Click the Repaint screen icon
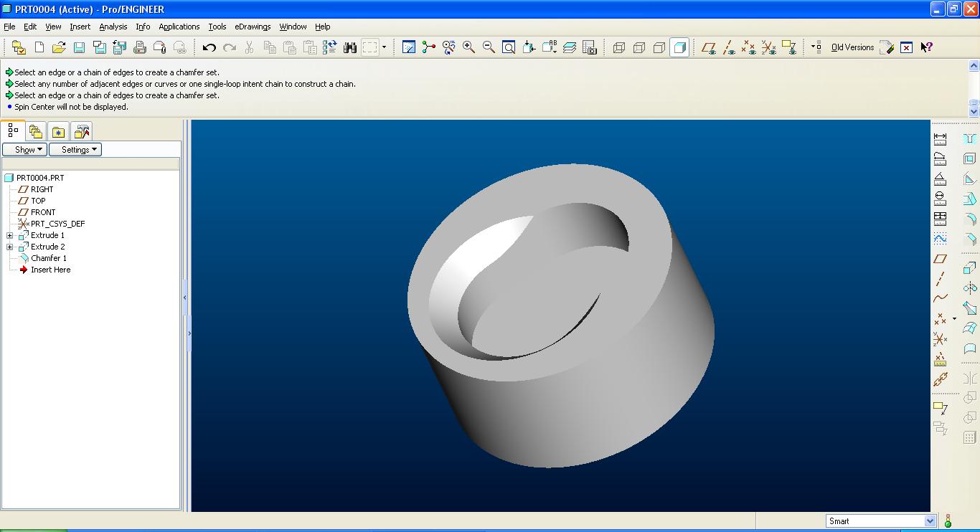The width and height of the screenshot is (980, 532). pyautogui.click(x=408, y=47)
